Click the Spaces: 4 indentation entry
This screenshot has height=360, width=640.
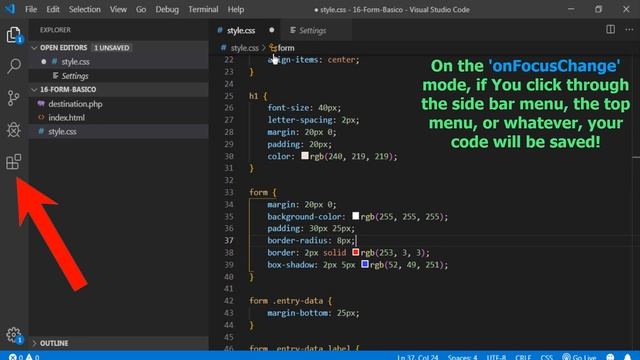(x=462, y=357)
